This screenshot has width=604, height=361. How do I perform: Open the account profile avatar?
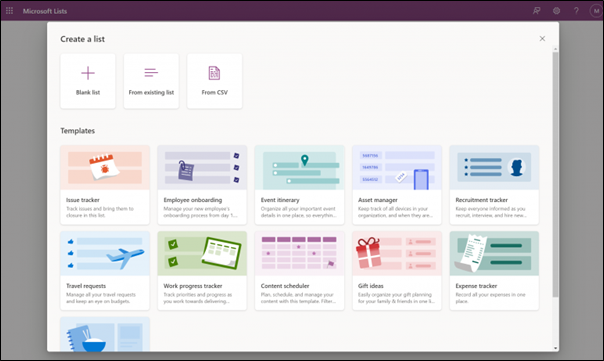tap(596, 11)
